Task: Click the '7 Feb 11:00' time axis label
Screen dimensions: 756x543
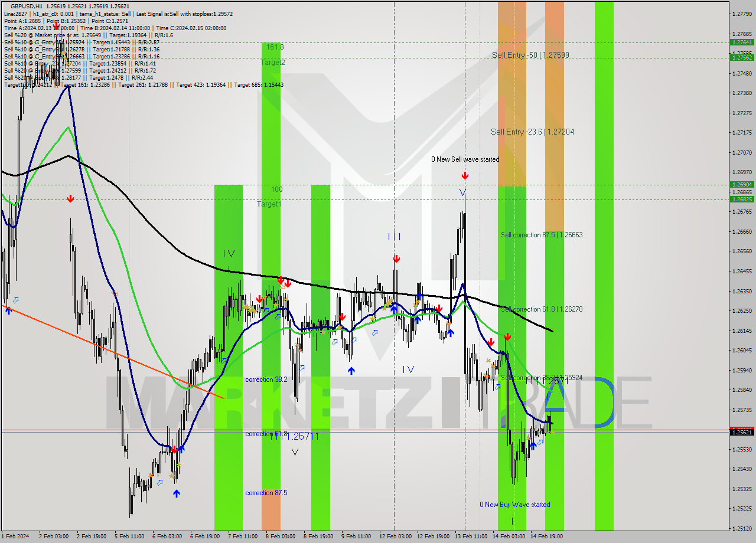Action: click(243, 537)
